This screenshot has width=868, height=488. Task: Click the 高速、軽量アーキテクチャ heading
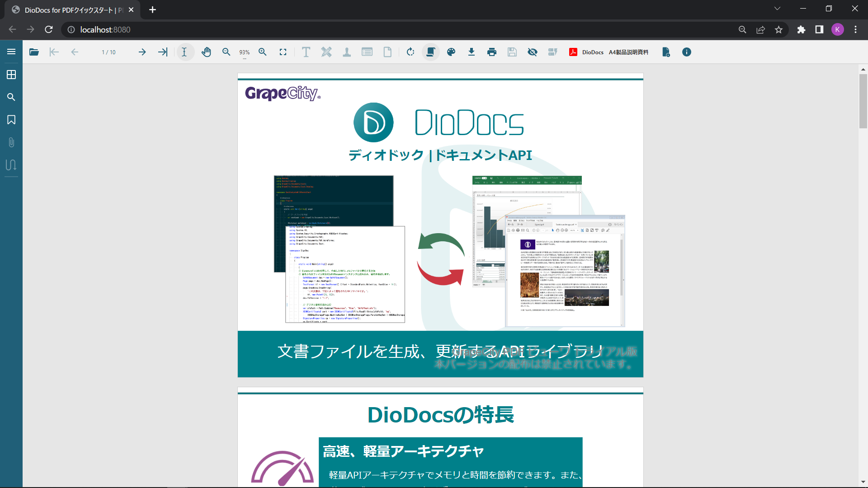403,451
